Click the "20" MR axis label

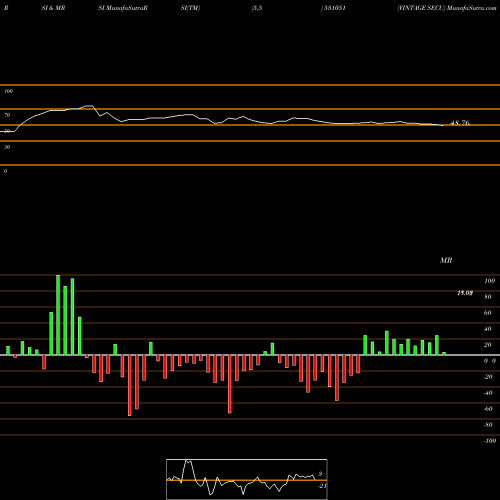(x=488, y=345)
